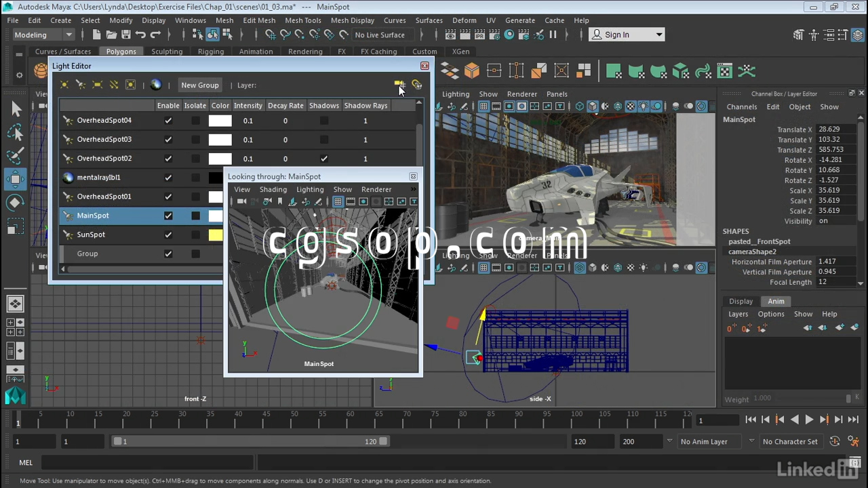Click the Go to start of playback range button
Image resolution: width=868 pixels, height=488 pixels.
(x=751, y=420)
